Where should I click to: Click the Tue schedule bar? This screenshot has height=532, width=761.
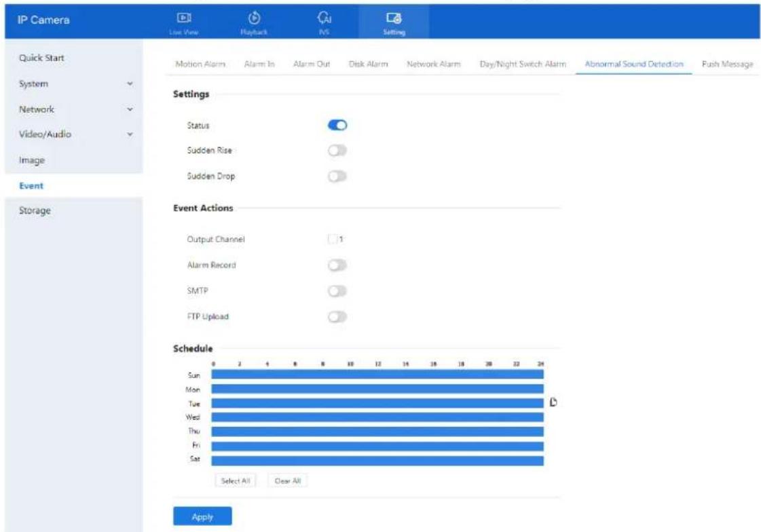pyautogui.click(x=377, y=404)
